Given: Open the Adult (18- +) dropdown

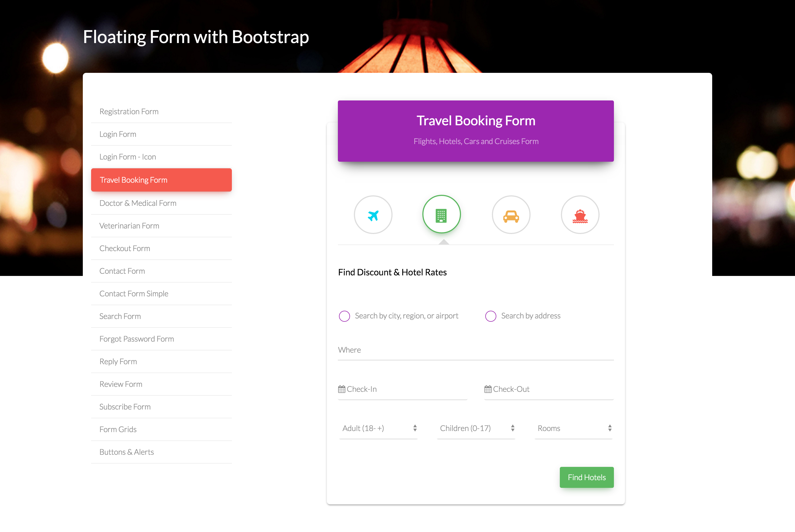Looking at the screenshot, I should (x=378, y=428).
